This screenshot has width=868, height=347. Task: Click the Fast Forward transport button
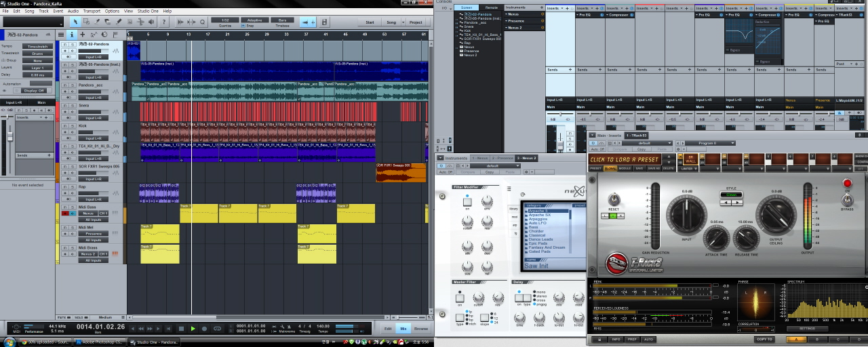tap(150, 328)
